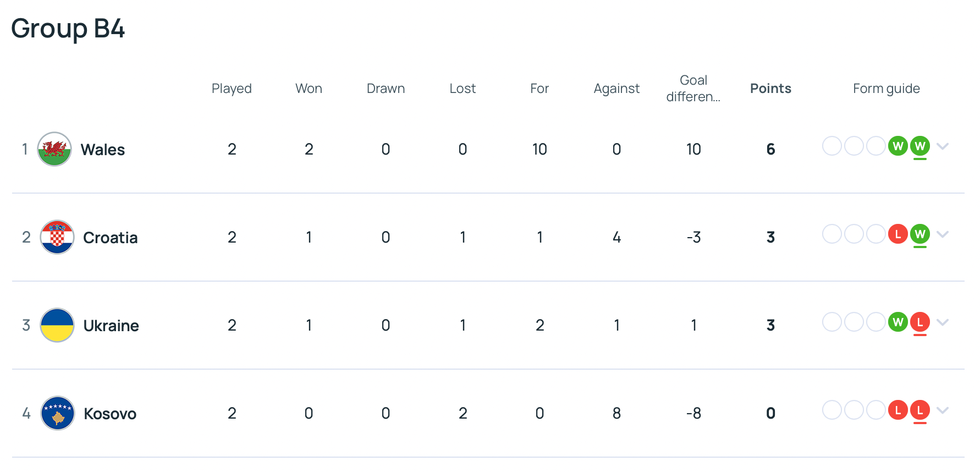Screen dimensions: 980x472
Task: Click Ukraine's green win form badge
Action: (898, 322)
